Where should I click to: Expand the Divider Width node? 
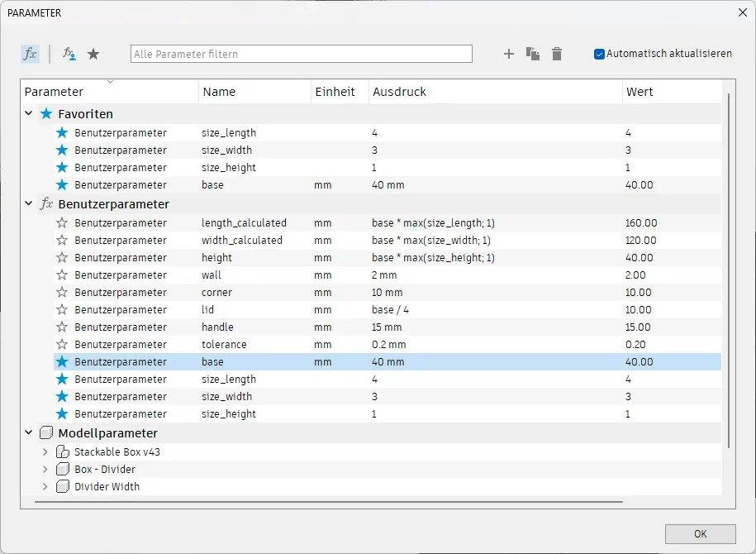pos(45,486)
